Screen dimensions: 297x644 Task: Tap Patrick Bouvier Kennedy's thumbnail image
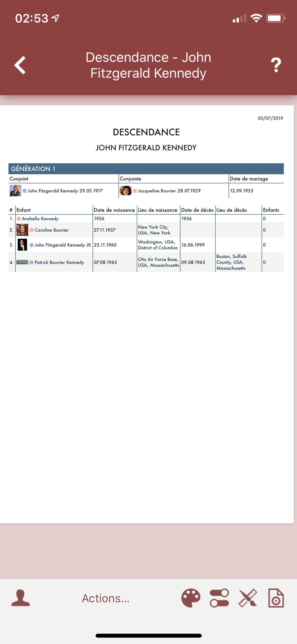[x=22, y=262]
